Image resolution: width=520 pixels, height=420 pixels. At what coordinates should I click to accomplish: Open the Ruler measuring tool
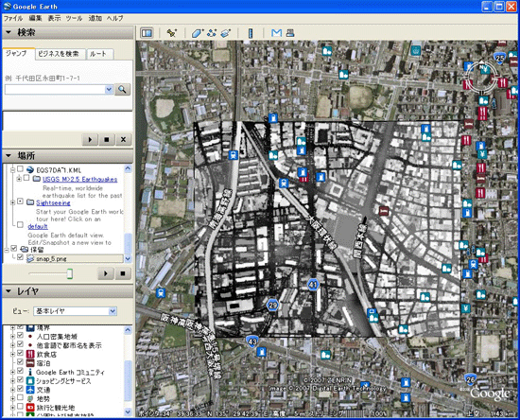[251, 33]
